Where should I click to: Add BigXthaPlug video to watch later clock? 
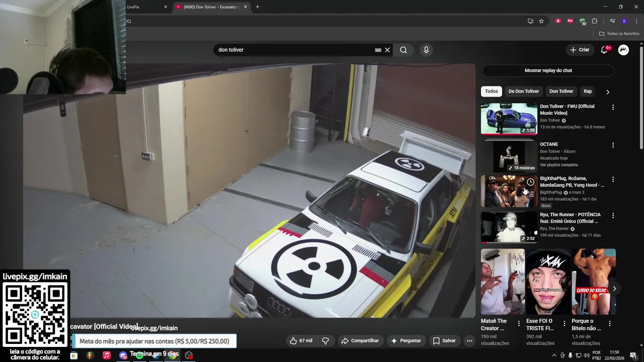pyautogui.click(x=530, y=182)
